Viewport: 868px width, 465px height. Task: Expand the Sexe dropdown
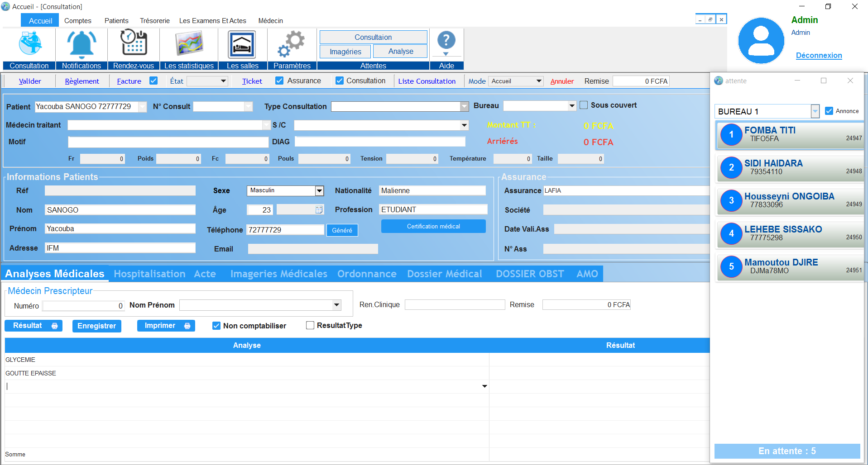tap(319, 191)
